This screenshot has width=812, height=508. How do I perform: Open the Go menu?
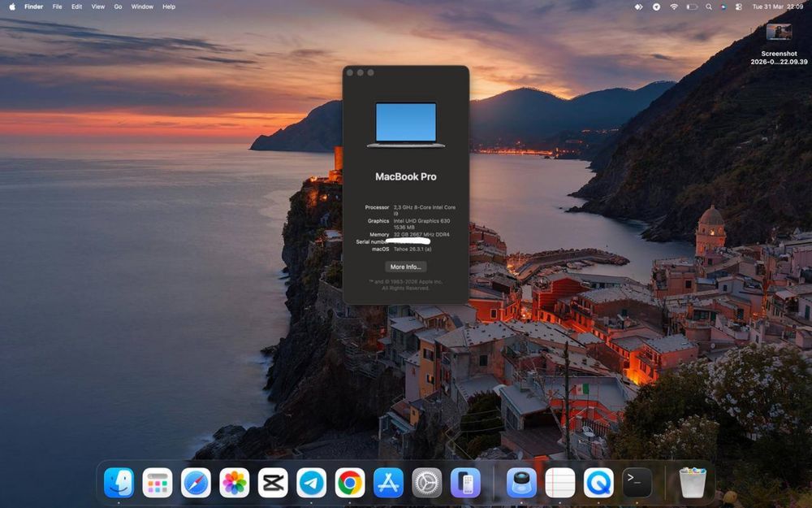(x=118, y=7)
